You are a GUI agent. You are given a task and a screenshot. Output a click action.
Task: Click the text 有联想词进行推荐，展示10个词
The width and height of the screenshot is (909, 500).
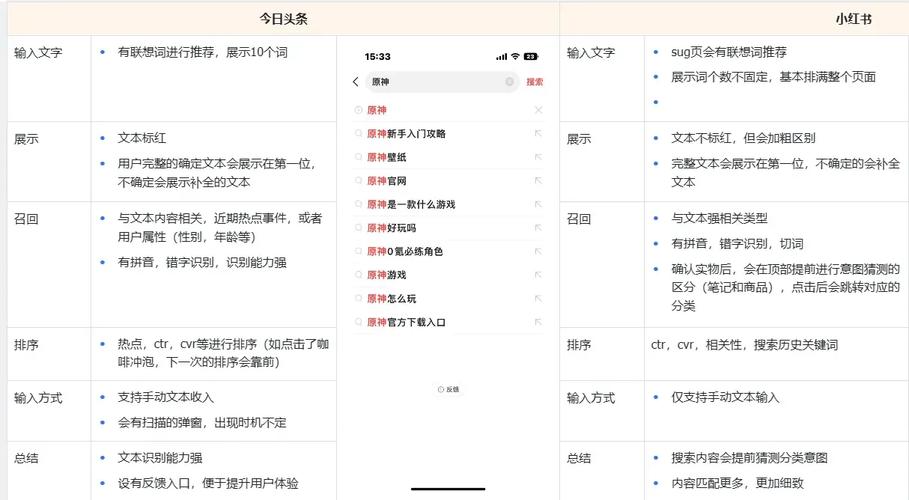pos(202,52)
